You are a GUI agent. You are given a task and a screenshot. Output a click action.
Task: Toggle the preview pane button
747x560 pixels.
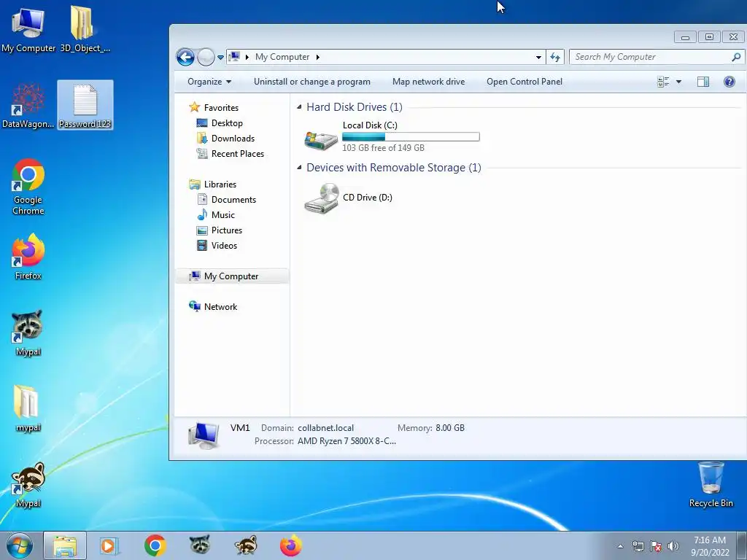703,82
